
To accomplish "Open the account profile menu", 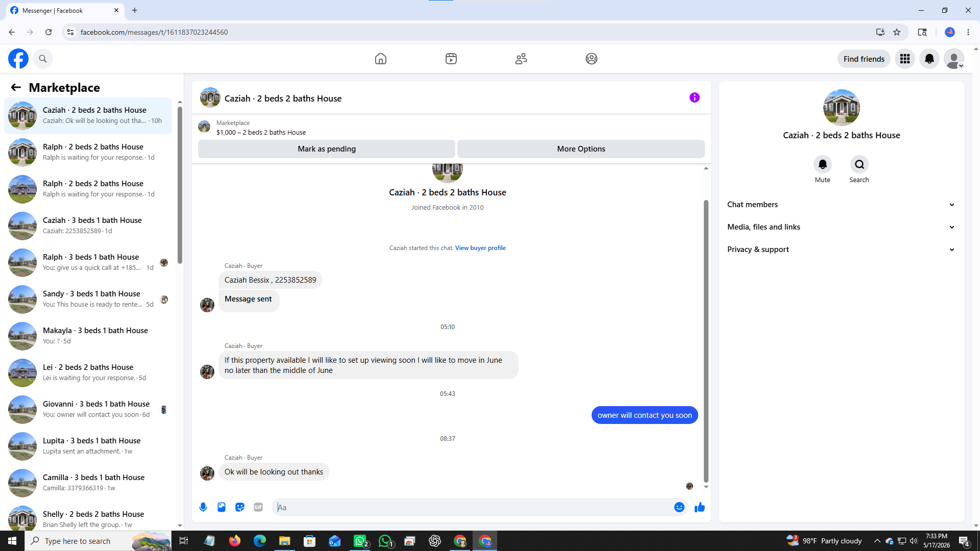I will pyautogui.click(x=954, y=59).
